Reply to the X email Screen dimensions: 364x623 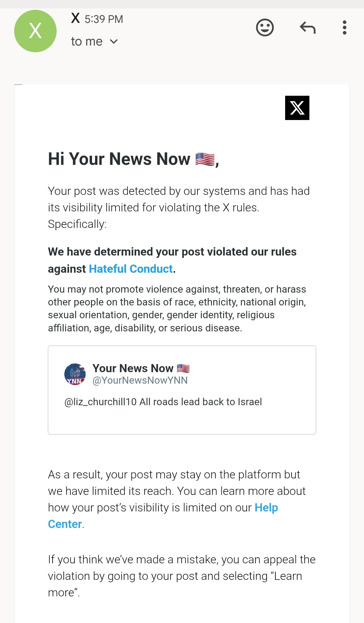pyautogui.click(x=307, y=28)
